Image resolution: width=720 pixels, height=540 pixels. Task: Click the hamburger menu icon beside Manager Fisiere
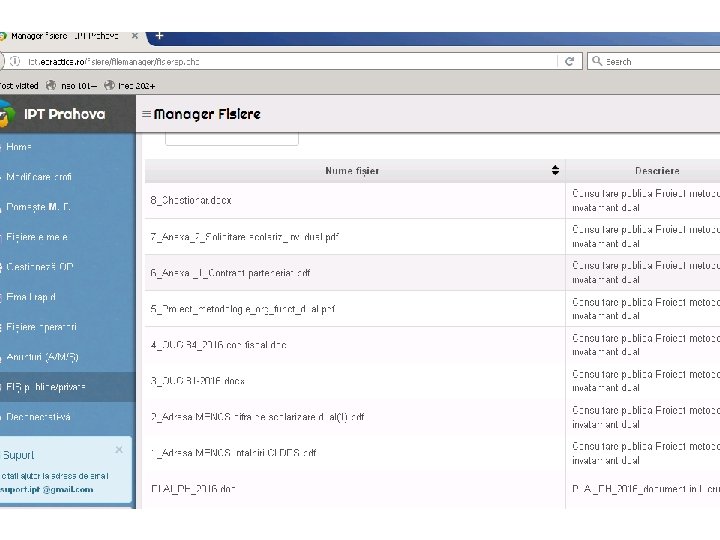pos(146,114)
